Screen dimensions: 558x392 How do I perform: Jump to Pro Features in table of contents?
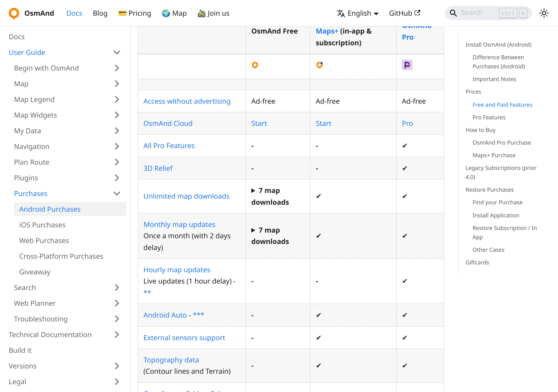[x=489, y=117]
